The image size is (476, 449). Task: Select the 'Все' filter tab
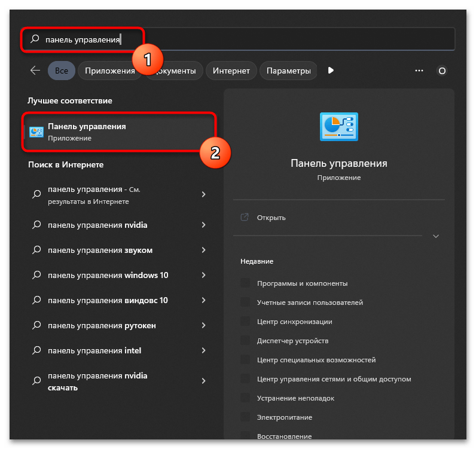click(x=62, y=71)
